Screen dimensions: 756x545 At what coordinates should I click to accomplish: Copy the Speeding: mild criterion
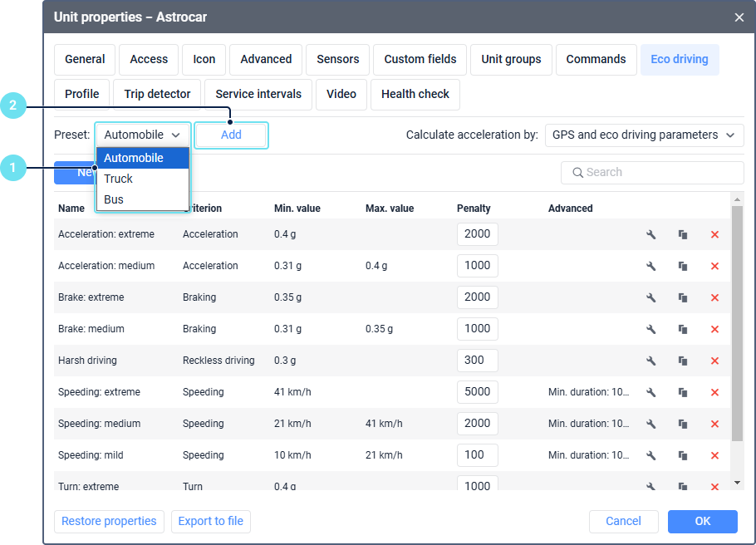point(683,455)
